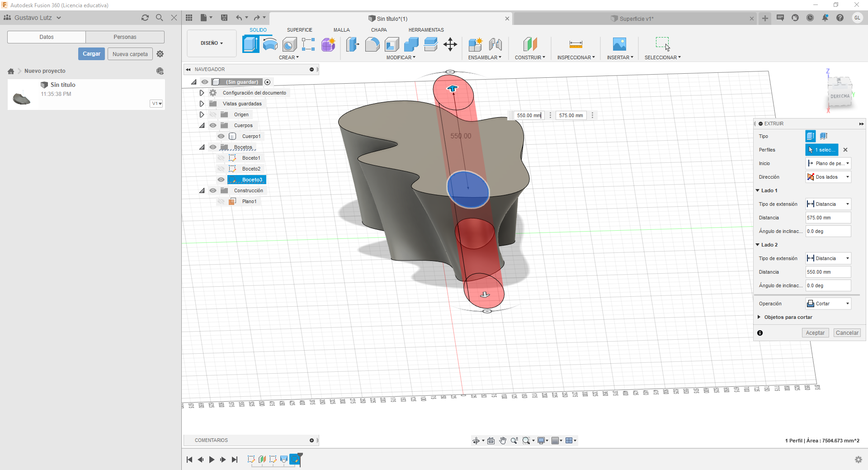Click the Save icon in toolbar
The image size is (868, 470).
click(224, 18)
